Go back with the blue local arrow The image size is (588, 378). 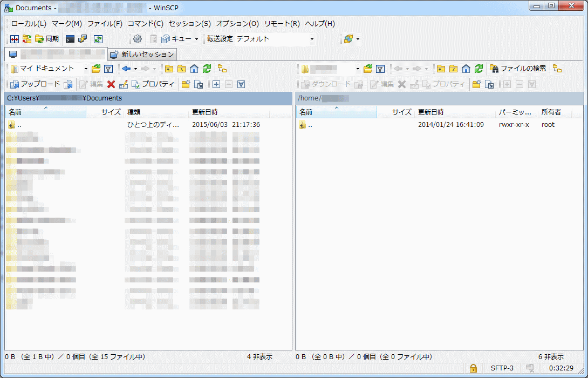coord(126,69)
